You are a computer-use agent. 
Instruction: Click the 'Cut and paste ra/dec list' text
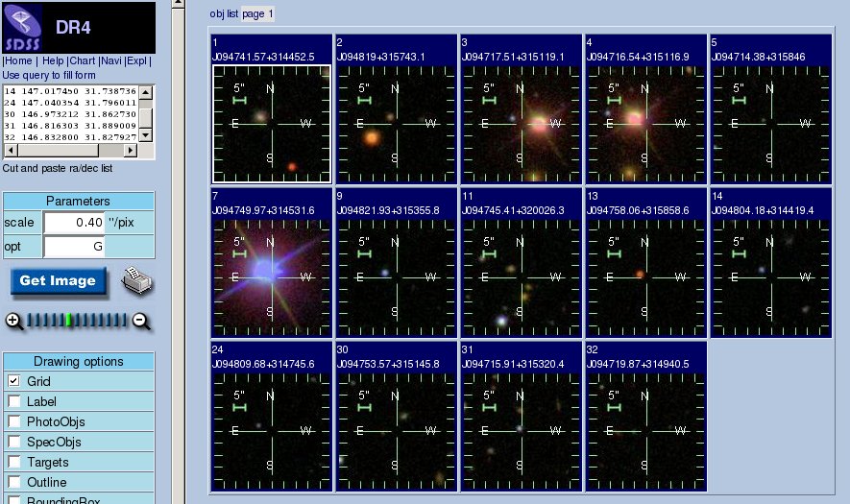[58, 169]
